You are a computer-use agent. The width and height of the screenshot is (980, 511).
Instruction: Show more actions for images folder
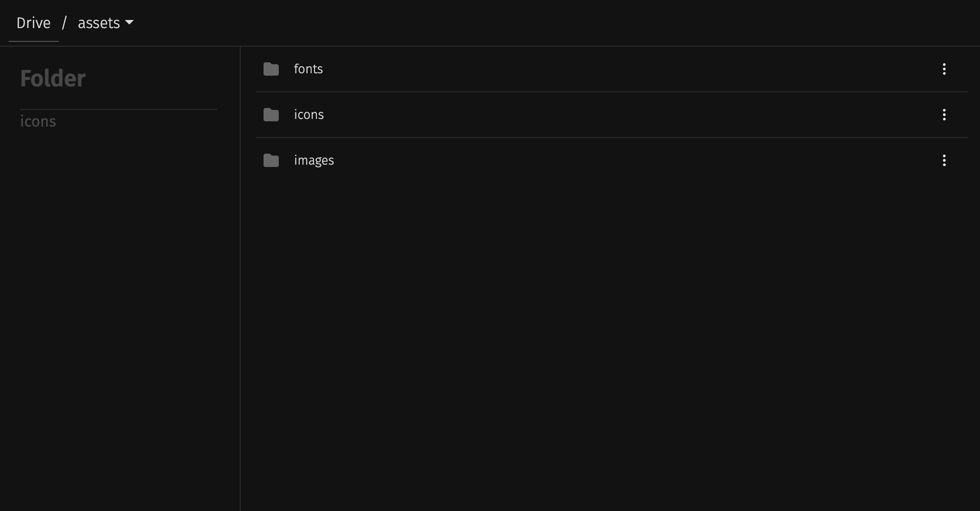coord(944,160)
